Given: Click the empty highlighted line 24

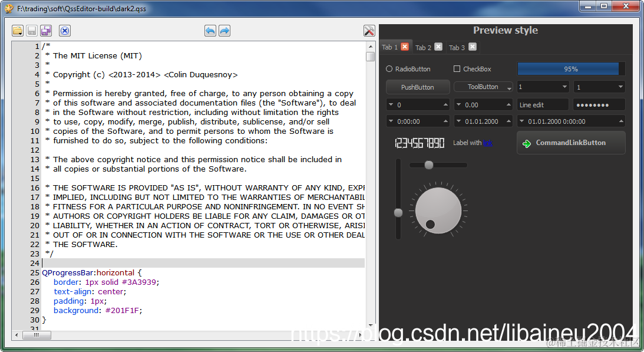Looking at the screenshot, I should [203, 263].
